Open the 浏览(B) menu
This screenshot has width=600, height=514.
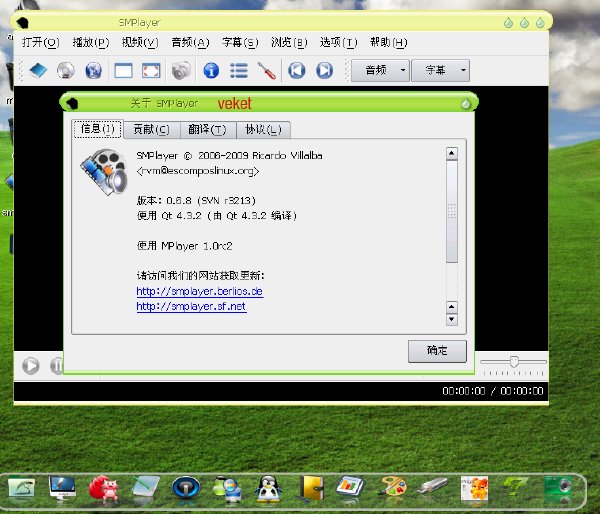click(289, 42)
